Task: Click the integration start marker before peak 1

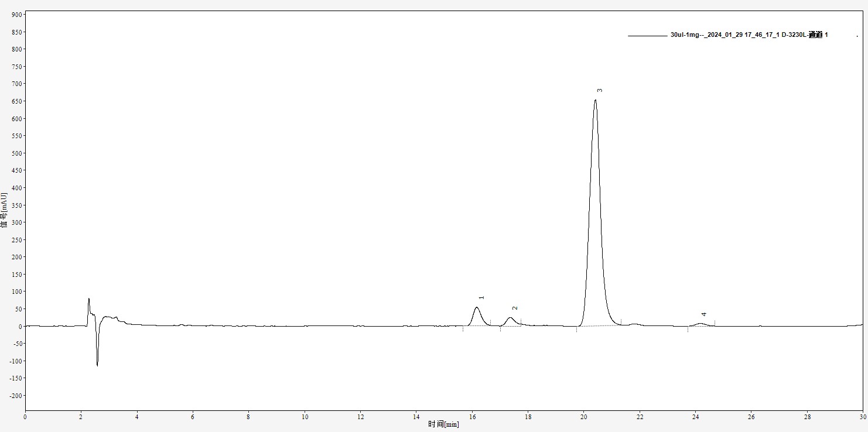Action: tap(463, 328)
